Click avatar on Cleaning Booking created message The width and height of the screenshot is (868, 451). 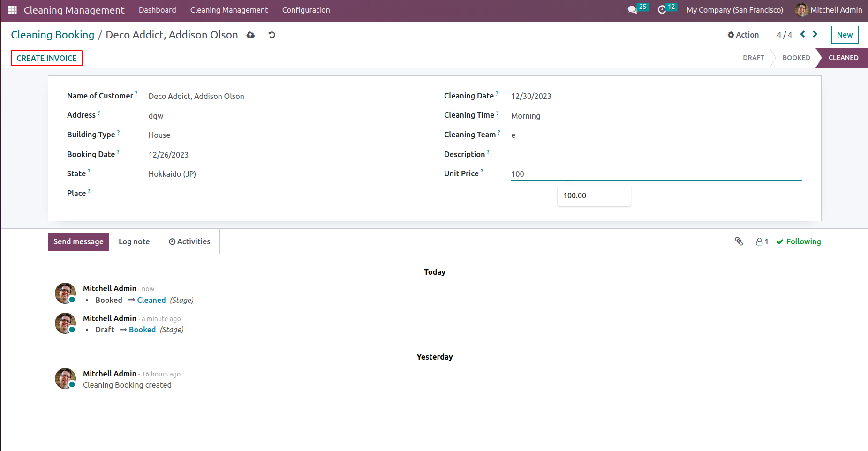tap(65, 379)
